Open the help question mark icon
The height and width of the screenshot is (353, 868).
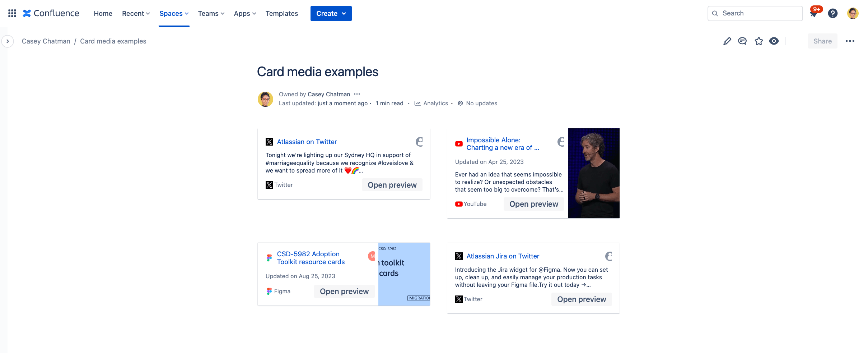click(833, 14)
